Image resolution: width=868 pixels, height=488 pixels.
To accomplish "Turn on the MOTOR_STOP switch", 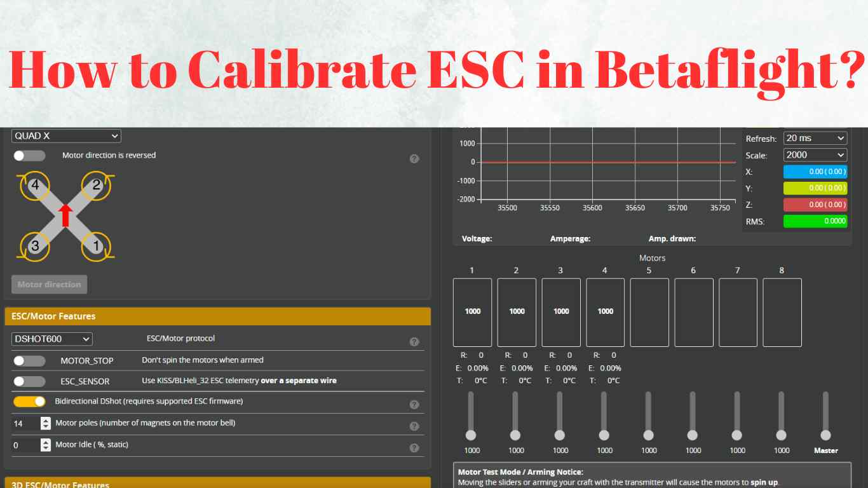I will (29, 360).
